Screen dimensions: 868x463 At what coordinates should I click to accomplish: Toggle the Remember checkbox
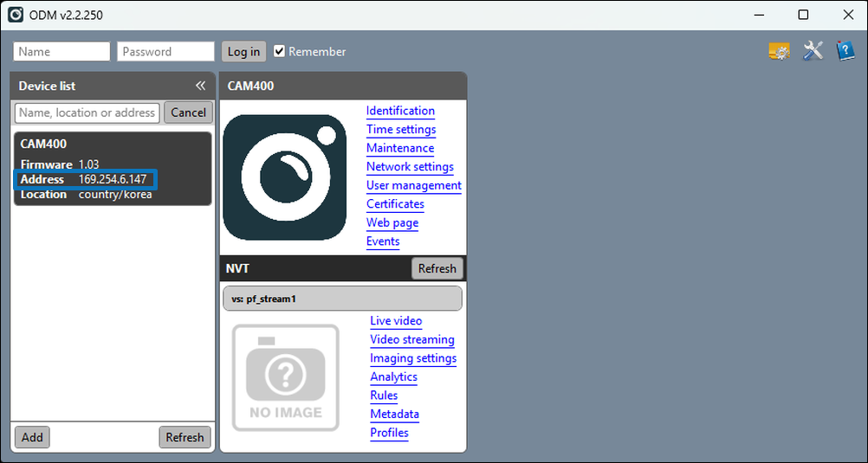pos(280,51)
